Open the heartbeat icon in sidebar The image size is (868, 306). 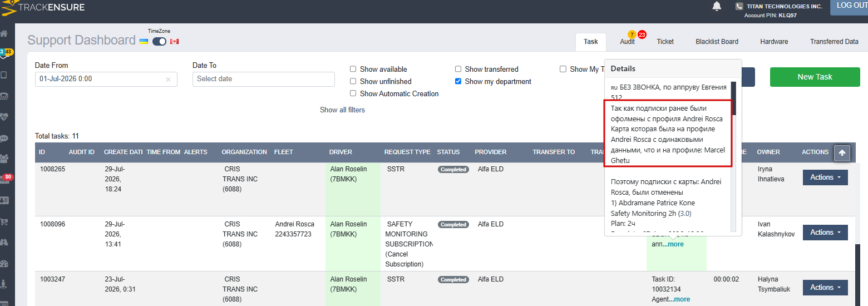pos(4,117)
